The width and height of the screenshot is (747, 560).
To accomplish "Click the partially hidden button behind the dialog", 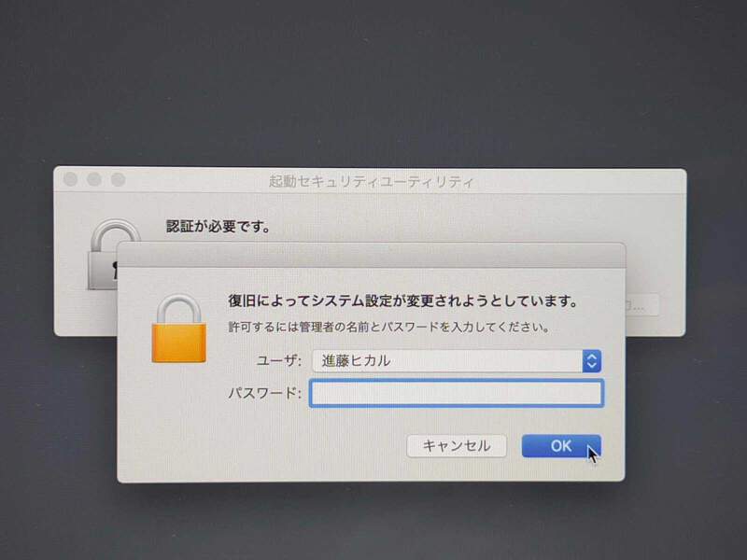I will pyautogui.click(x=642, y=305).
